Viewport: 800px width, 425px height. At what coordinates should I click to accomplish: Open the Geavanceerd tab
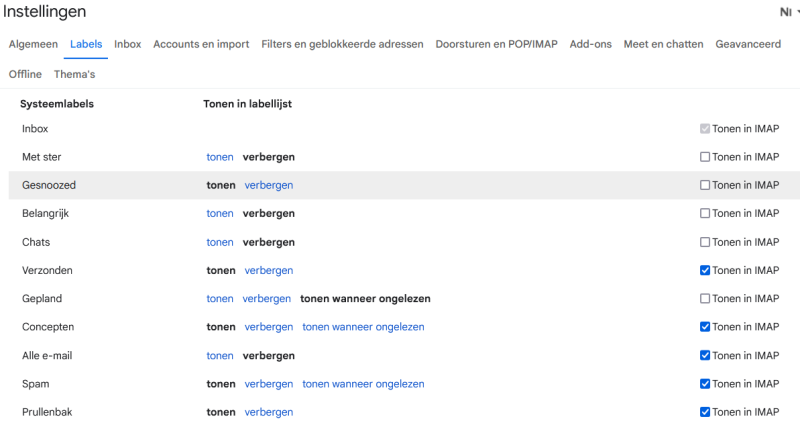pyautogui.click(x=748, y=44)
